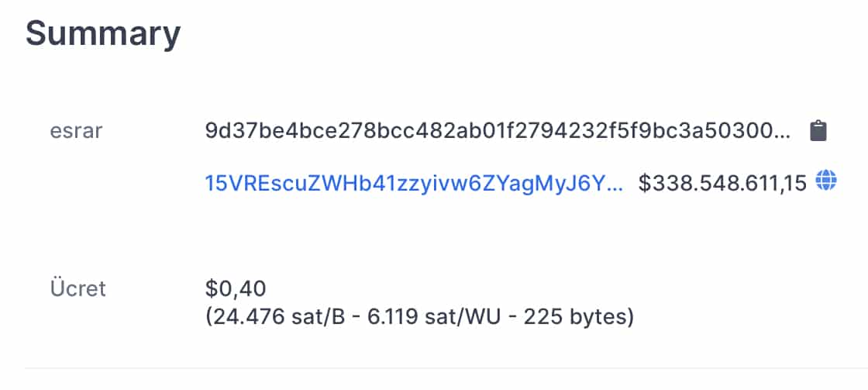Click the divider line below Ücret row
Screen dimensions: 868x390
click(446, 368)
